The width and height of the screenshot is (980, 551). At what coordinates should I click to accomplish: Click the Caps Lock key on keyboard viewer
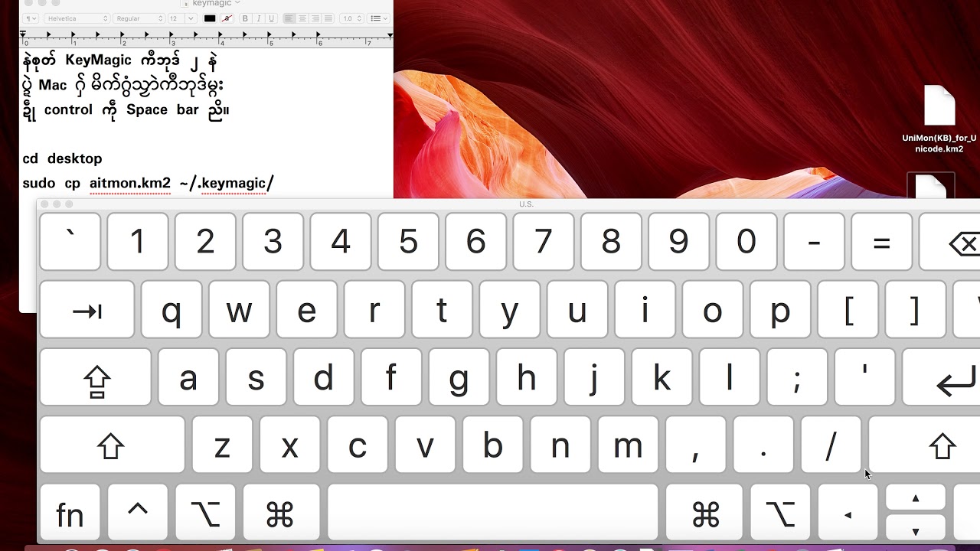coord(96,377)
